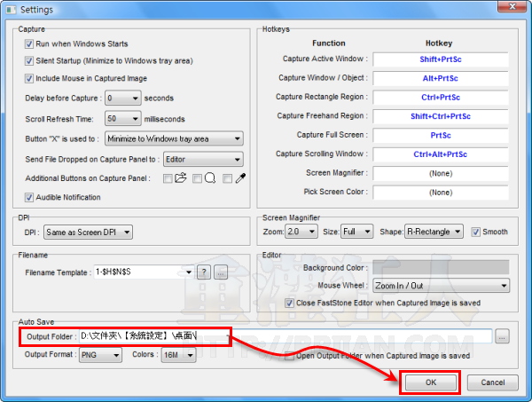Click the color picker eyedropper icon

click(x=240, y=178)
